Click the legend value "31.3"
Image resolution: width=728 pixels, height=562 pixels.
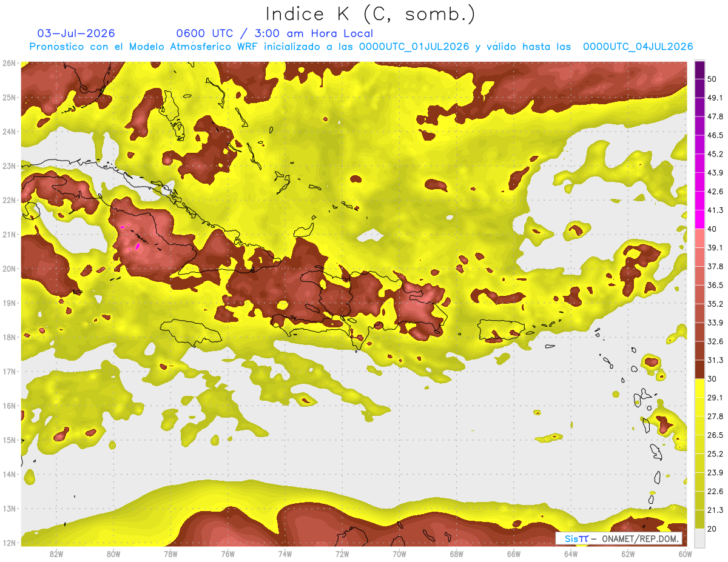point(715,360)
